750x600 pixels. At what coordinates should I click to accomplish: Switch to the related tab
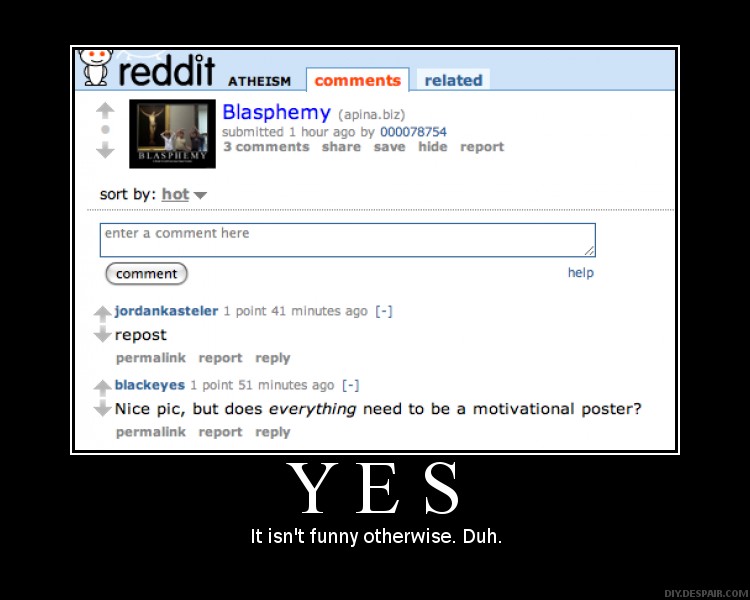pos(453,80)
